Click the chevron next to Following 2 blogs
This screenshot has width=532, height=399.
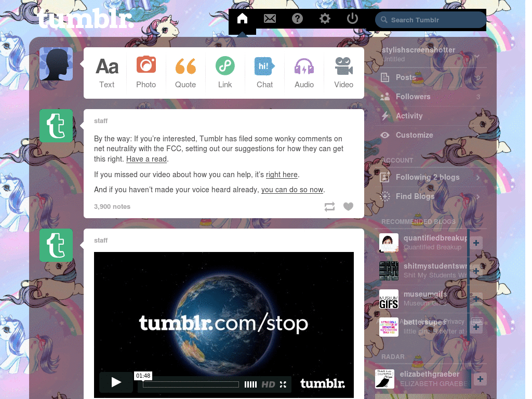(478, 177)
